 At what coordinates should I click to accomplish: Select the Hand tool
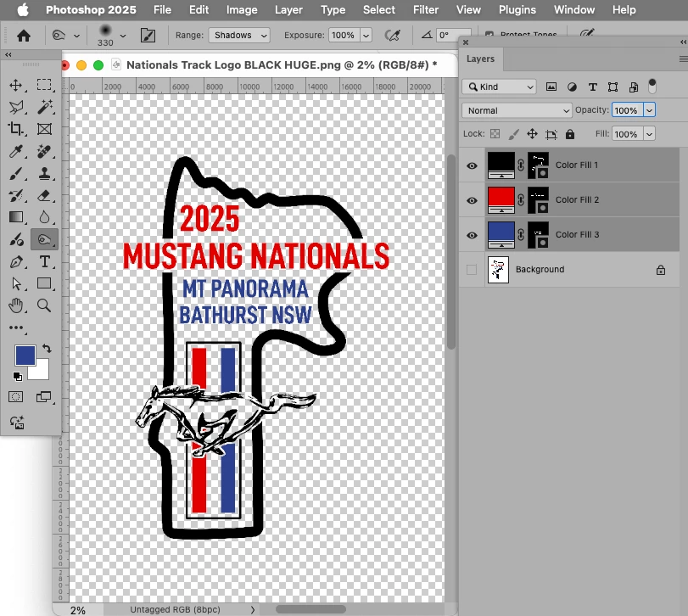tap(16, 305)
